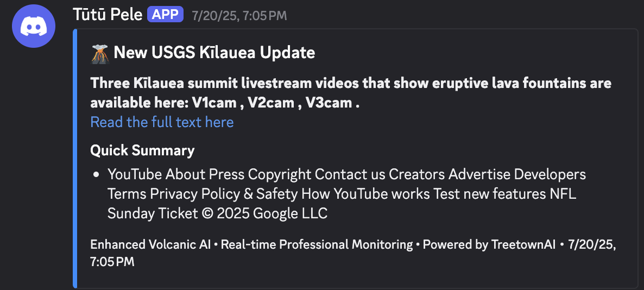The height and width of the screenshot is (290, 644).
Task: Open the Tūtū Pele username profile
Action: (106, 15)
